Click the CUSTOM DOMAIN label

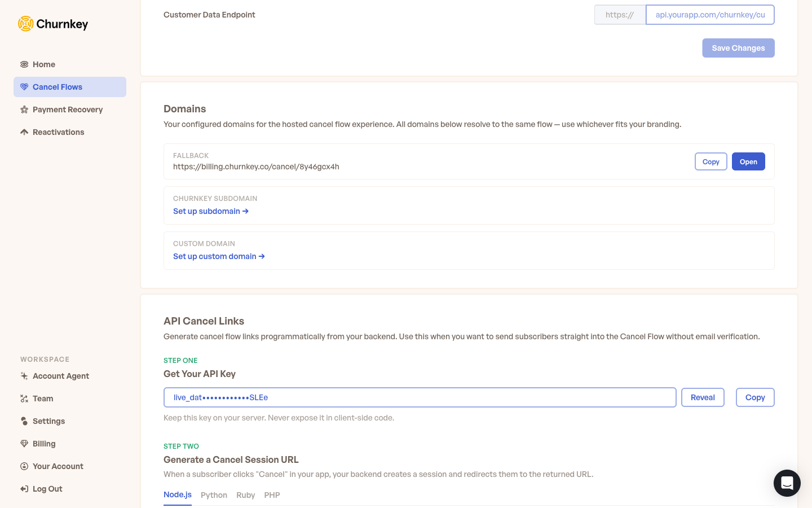(x=204, y=243)
